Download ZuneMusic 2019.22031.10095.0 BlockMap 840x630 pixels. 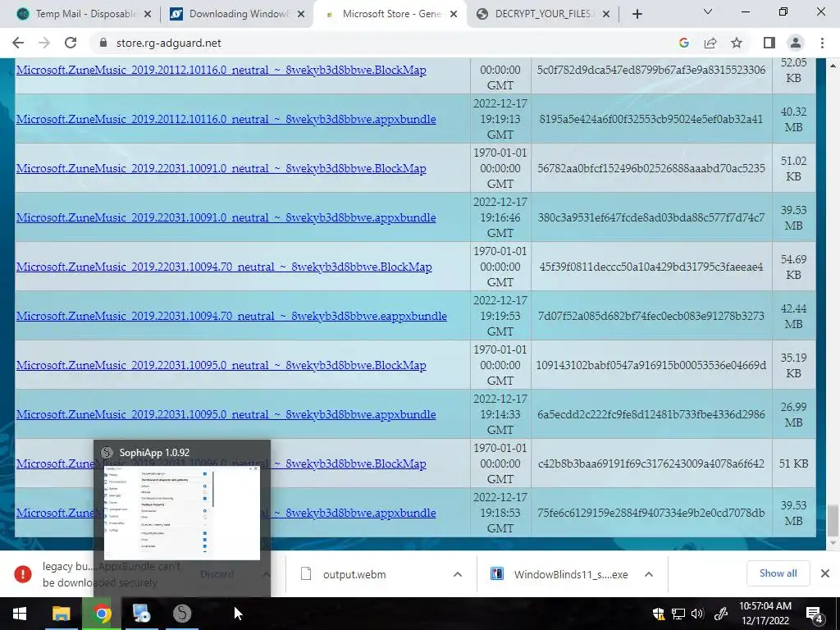pos(221,365)
